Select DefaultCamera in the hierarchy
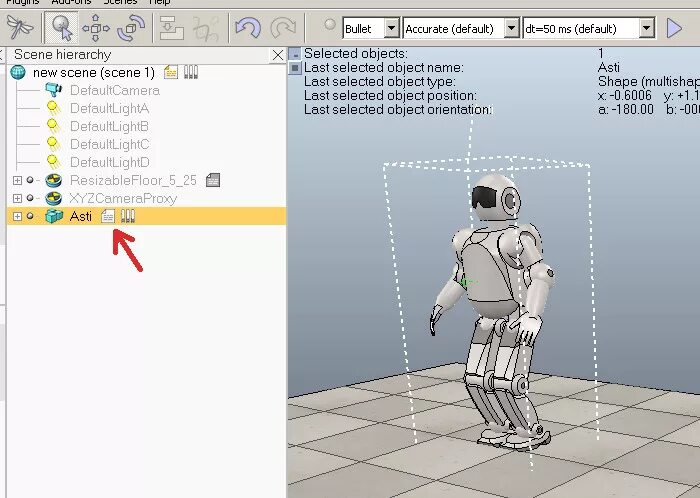Screen dimensions: 700x498 coord(115,91)
